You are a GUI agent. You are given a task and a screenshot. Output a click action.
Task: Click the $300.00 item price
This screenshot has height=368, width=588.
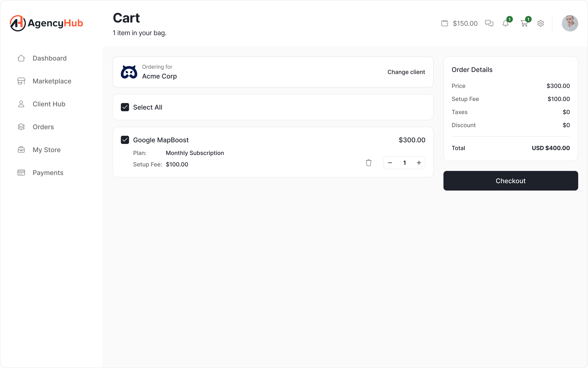coord(412,140)
